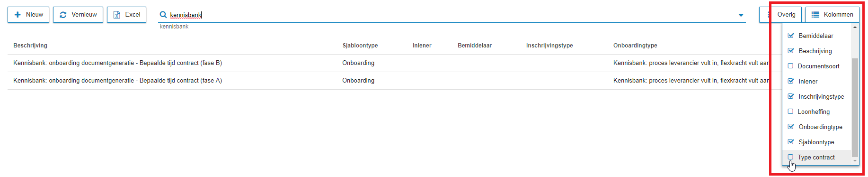868x177 pixels.
Task: Click the column list scroll-up arrow
Action: pos(855,27)
